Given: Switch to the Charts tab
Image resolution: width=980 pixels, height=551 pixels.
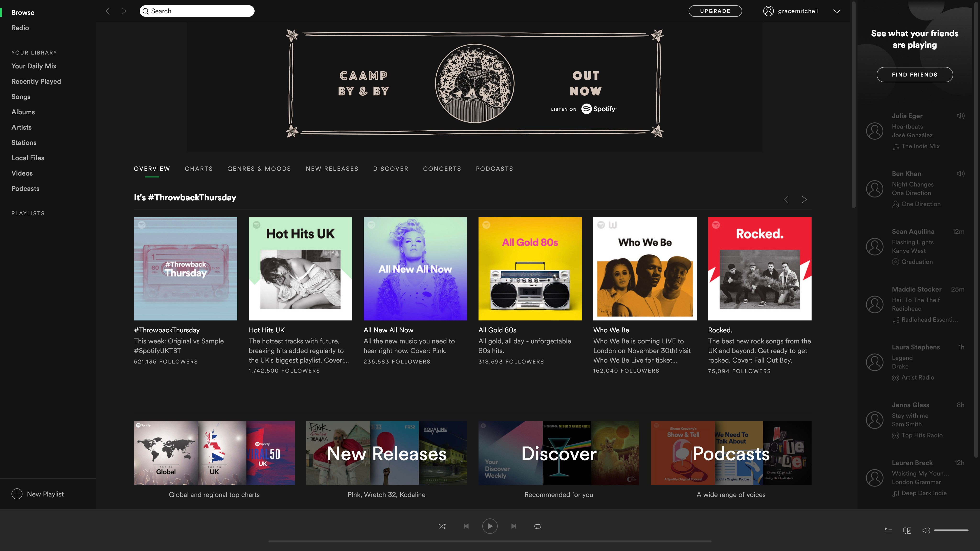Looking at the screenshot, I should 199,168.
